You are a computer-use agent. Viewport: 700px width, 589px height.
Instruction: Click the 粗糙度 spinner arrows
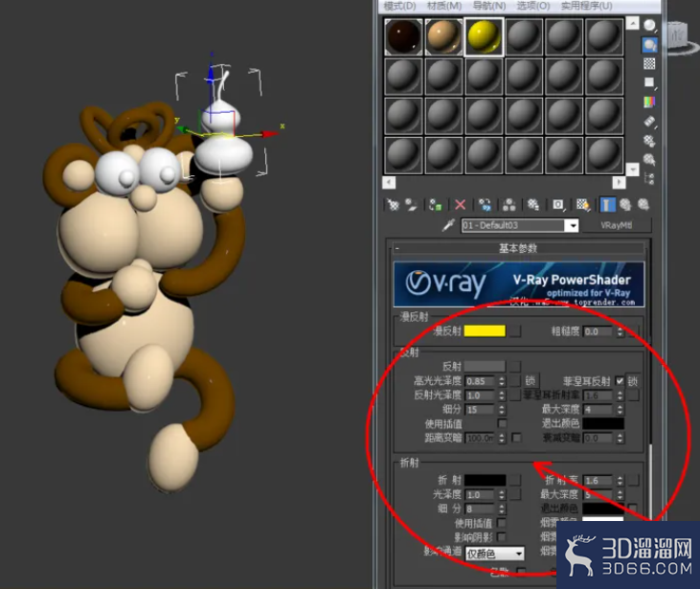(620, 331)
